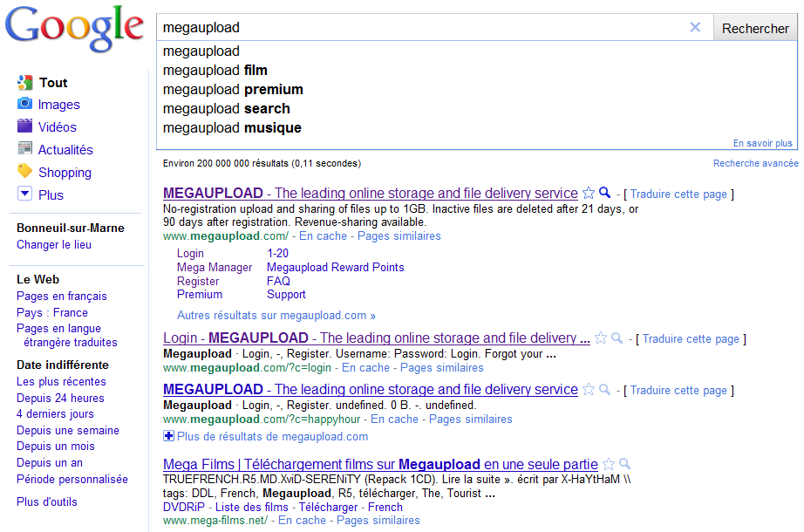Screen dimensions: 804x532
Task: Filter results 'Depuis un an'
Action: click(49, 463)
